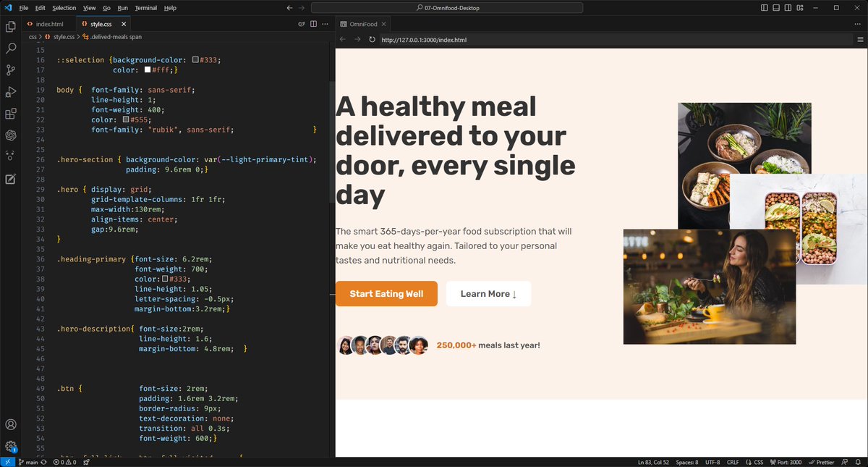Click the command center search box
Image resolution: width=868 pixels, height=467 pixels.
click(447, 8)
